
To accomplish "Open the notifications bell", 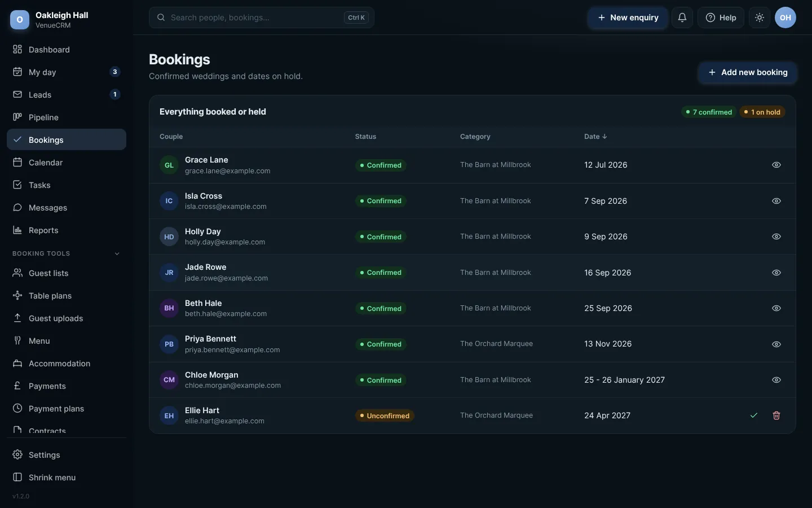I will click(682, 17).
